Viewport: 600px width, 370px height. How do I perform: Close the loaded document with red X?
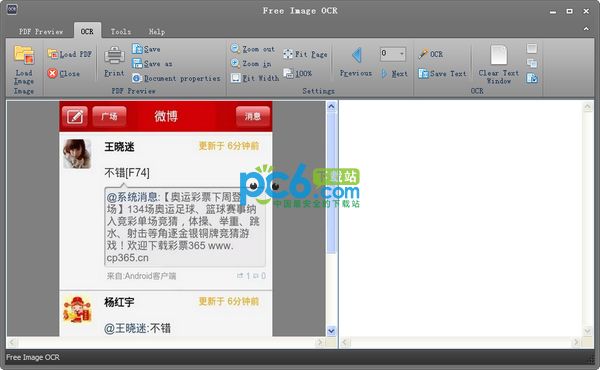[x=64, y=73]
